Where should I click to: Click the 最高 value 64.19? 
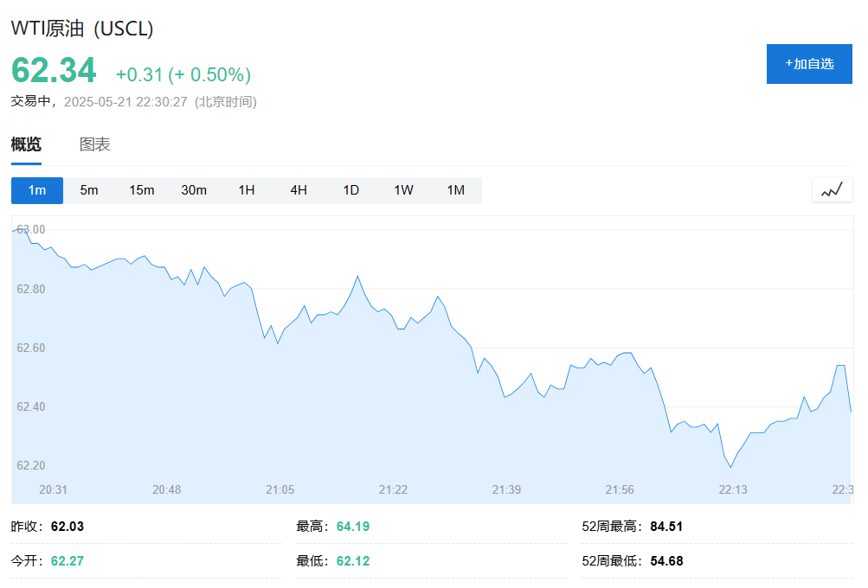pos(353,527)
